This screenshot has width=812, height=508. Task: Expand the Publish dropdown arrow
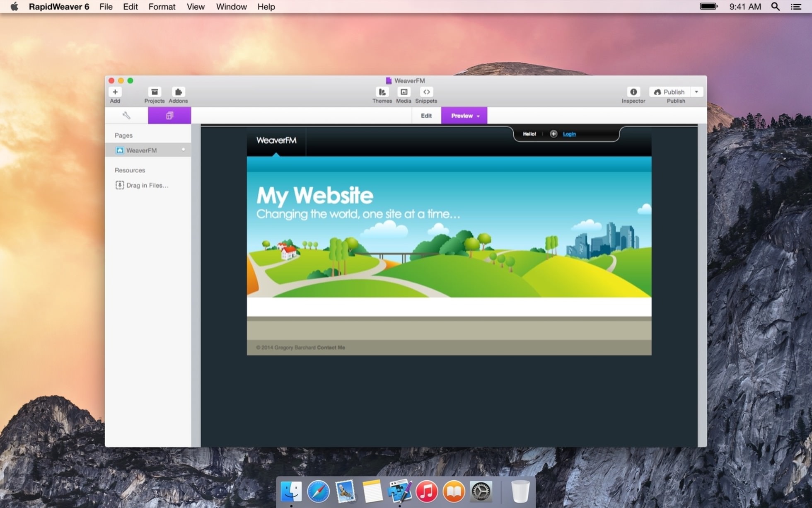(x=696, y=92)
